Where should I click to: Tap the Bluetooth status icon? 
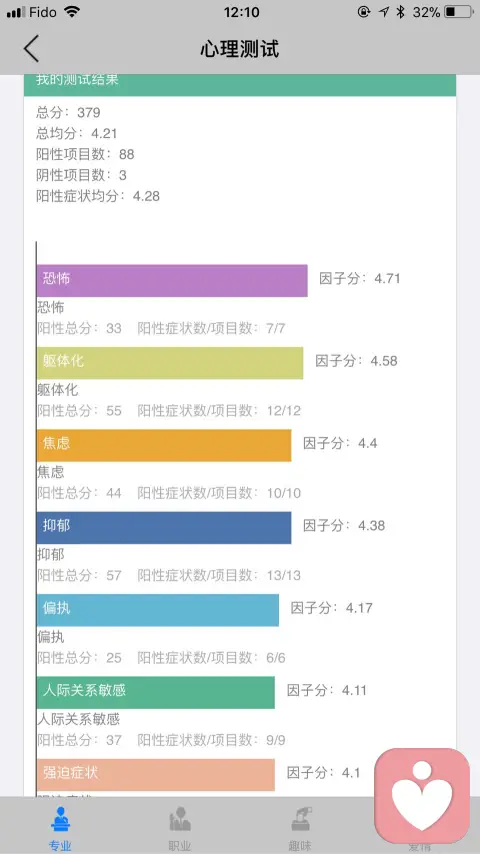pos(400,12)
